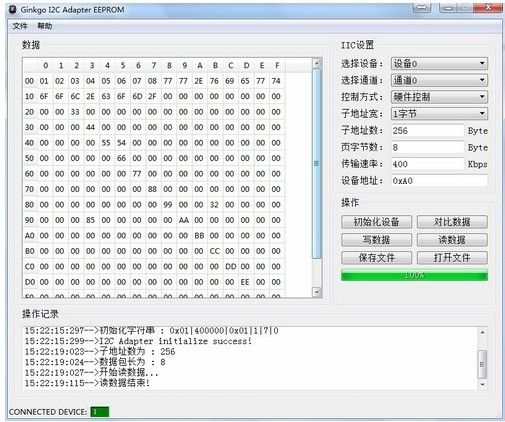Open the 帮助 menu
The image size is (505, 422).
[45, 26]
